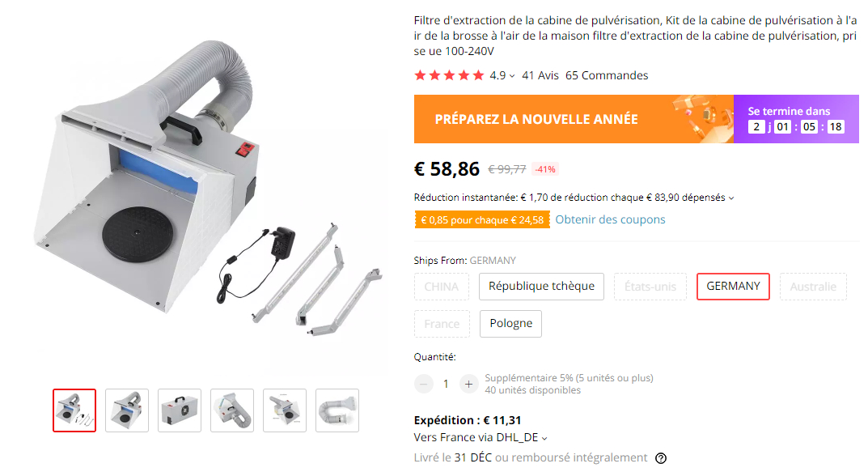
Task: Click the Préparez la nouvelle année banner
Action: coord(574,119)
